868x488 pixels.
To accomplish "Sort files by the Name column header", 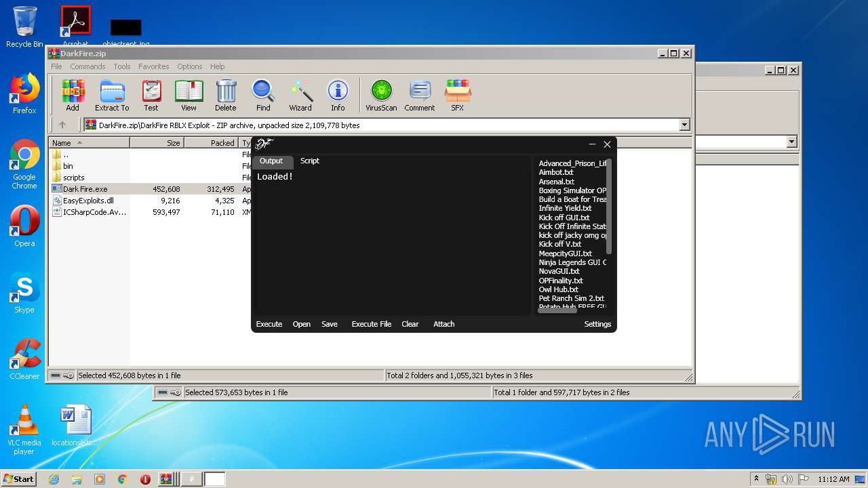I will (x=90, y=143).
